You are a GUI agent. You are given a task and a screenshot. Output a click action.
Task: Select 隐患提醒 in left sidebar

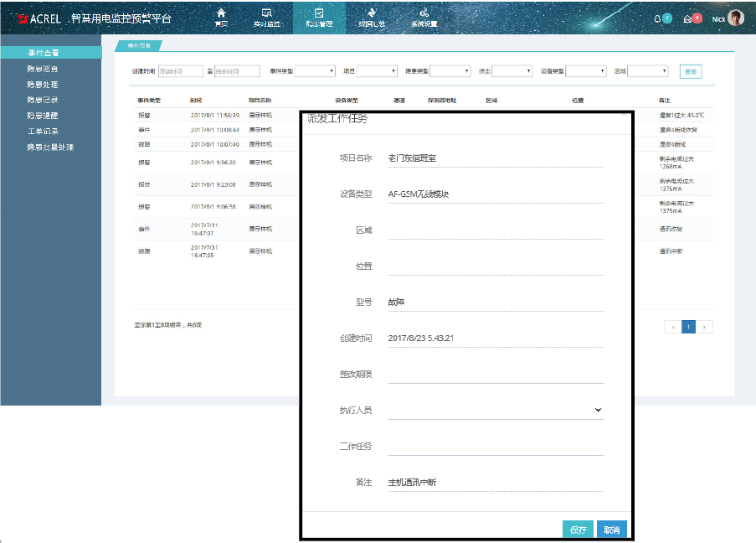[43, 116]
